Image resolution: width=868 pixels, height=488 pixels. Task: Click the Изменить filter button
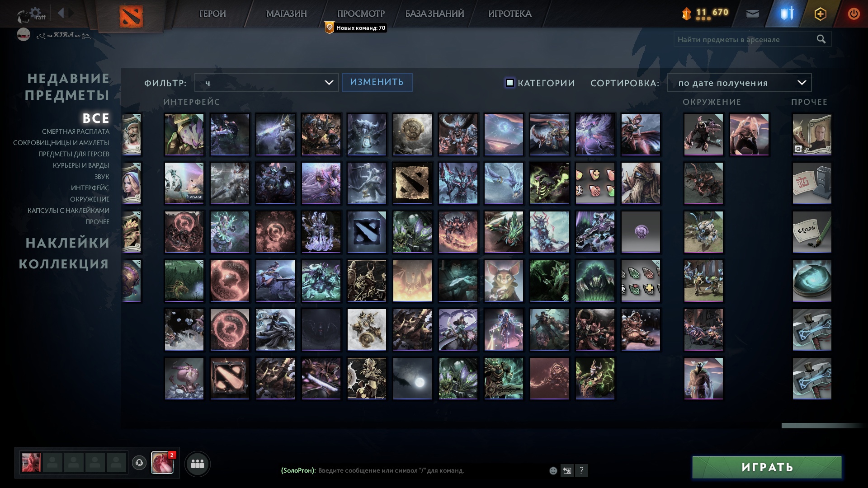point(377,82)
